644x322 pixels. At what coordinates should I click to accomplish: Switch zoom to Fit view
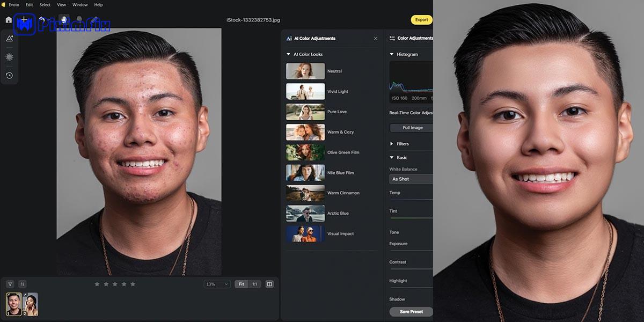(241, 284)
